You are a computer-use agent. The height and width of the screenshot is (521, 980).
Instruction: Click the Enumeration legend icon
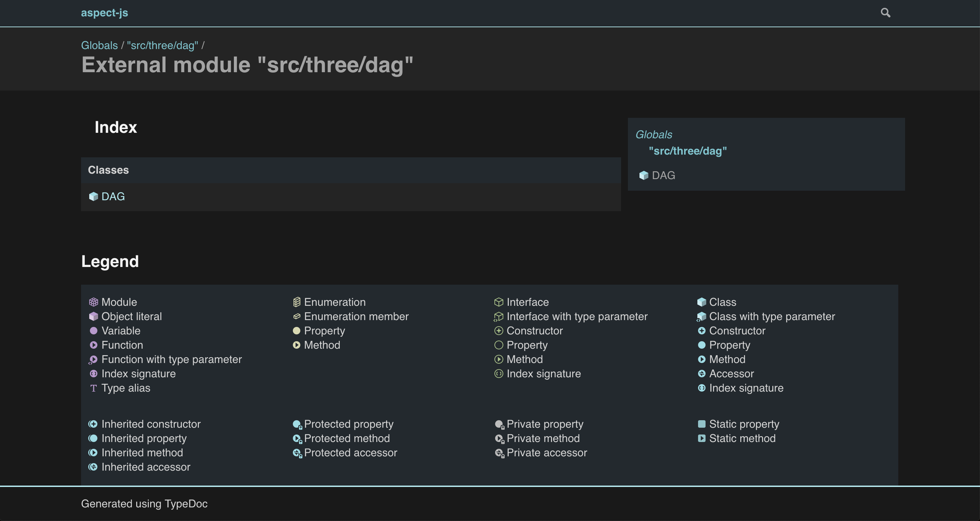[x=297, y=302]
